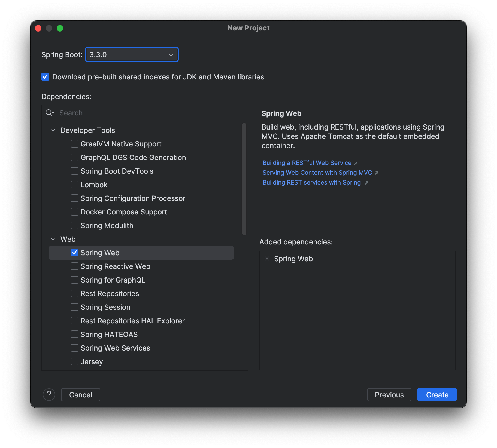The image size is (497, 448).
Task: Click the Previous button
Action: [x=389, y=395]
